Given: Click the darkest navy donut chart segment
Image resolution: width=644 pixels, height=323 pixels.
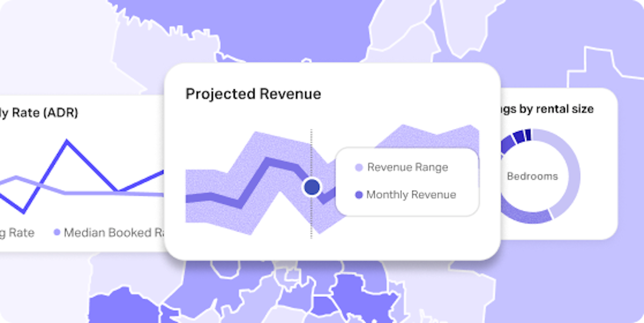Looking at the screenshot, I should click(528, 135).
